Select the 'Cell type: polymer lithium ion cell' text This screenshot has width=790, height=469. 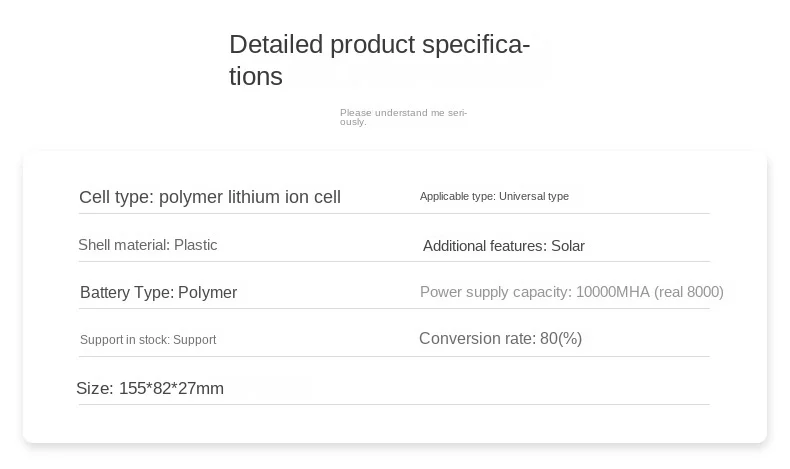point(210,197)
